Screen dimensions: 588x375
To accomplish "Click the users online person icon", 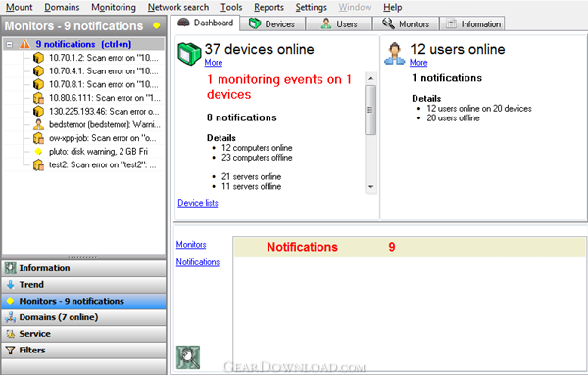I will click(395, 54).
